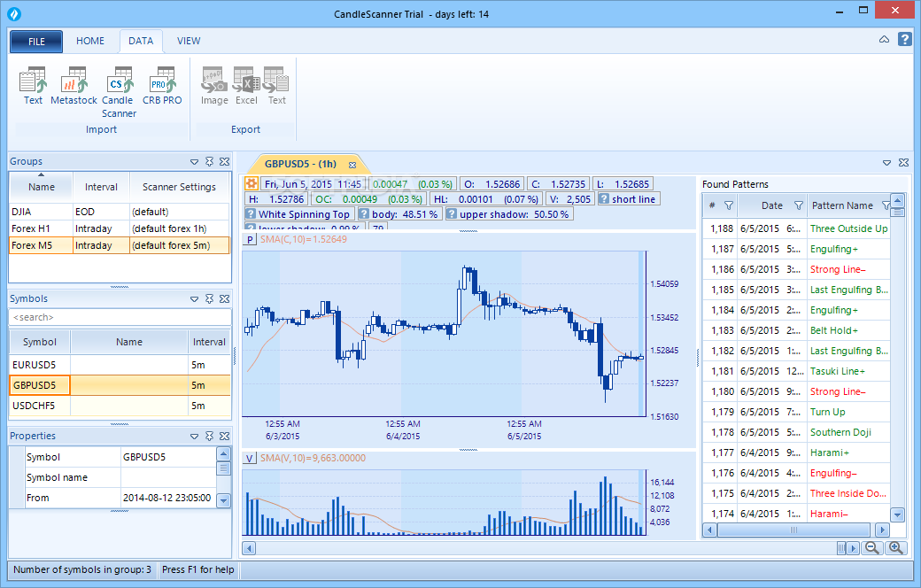Select the Three Inside Down pattern row
Screen dimensions: 921x588
coord(796,493)
